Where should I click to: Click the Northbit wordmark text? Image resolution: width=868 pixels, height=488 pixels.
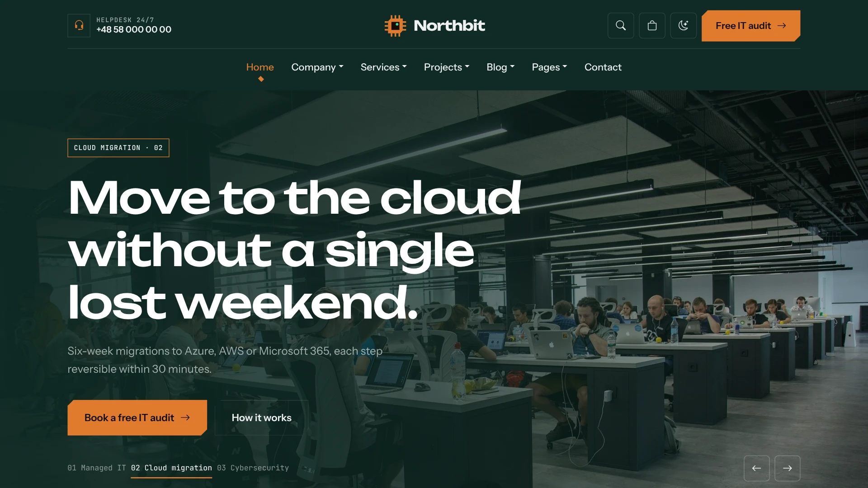point(449,26)
